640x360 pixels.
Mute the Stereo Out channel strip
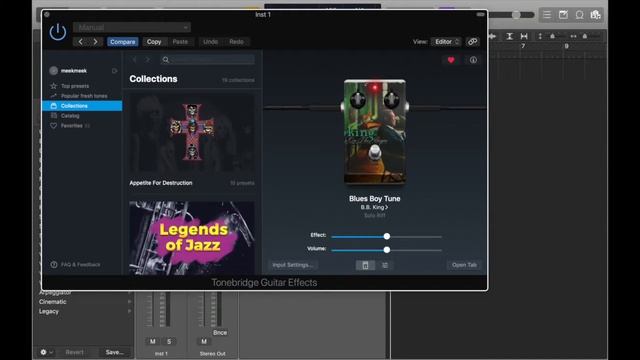[x=204, y=341]
